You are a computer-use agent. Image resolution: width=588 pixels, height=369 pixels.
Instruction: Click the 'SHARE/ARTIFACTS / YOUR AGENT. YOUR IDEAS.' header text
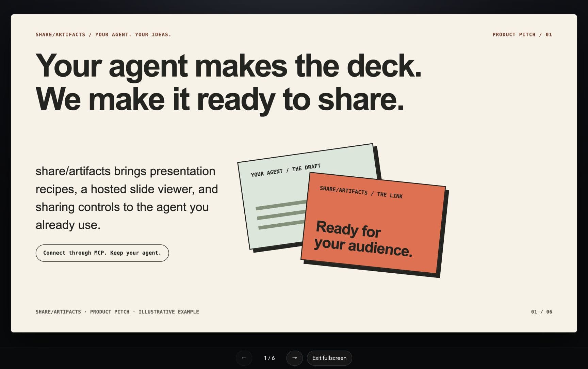point(103,34)
